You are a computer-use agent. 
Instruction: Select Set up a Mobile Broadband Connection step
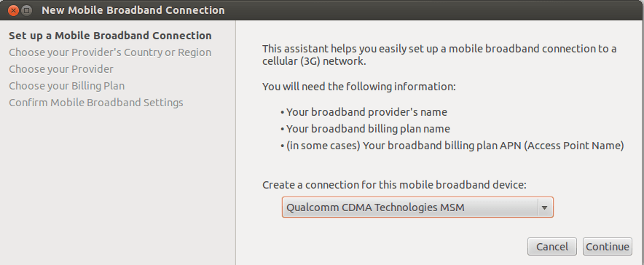[x=110, y=36]
